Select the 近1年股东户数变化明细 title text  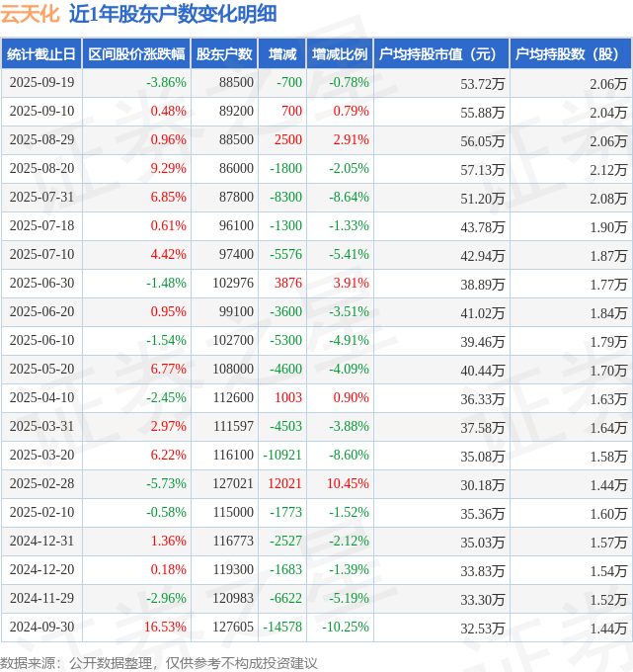pos(173,14)
